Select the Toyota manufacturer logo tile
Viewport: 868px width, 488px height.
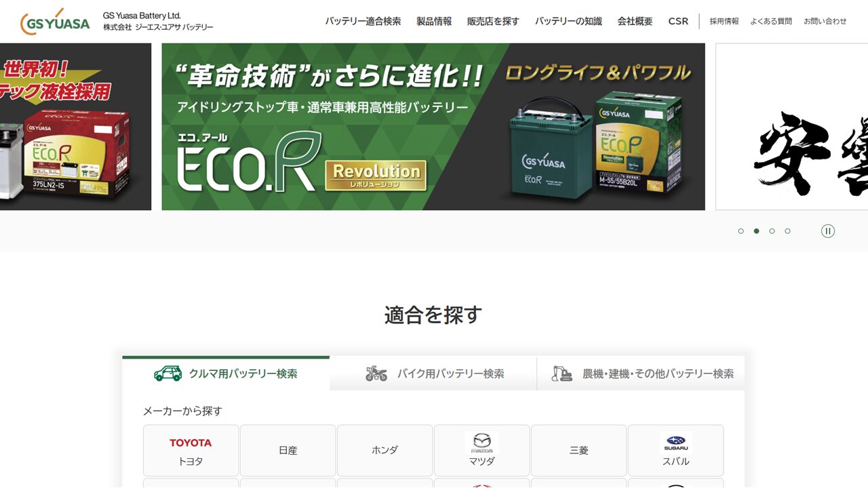191,451
